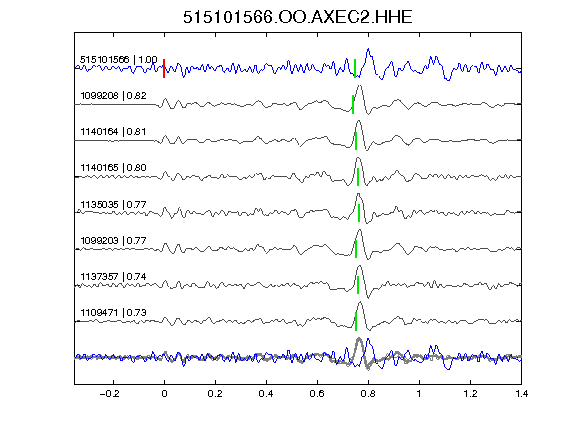Click the label 1137357 | 0.74

point(114,277)
